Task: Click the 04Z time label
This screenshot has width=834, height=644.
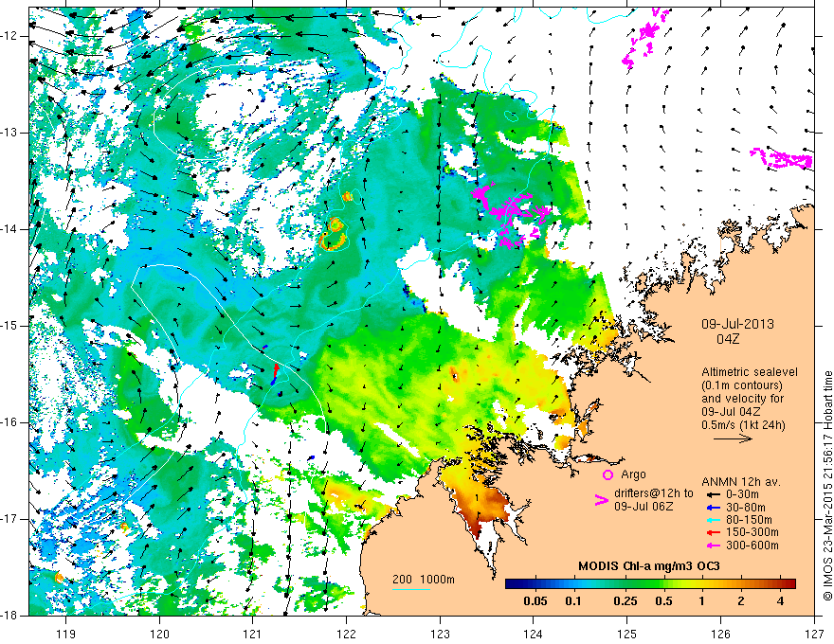Action: tap(728, 339)
